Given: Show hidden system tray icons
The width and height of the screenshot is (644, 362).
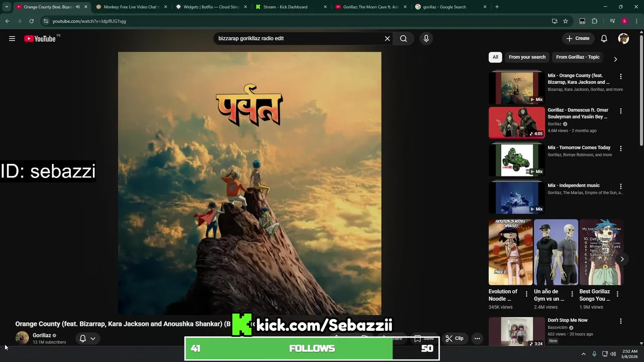Looking at the screenshot, I should point(584,354).
